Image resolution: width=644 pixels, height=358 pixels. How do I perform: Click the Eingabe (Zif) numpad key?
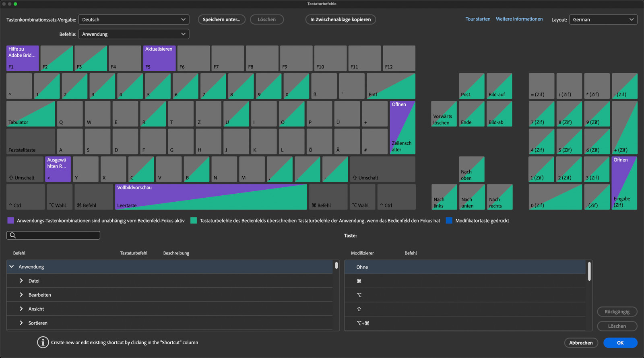coord(624,183)
